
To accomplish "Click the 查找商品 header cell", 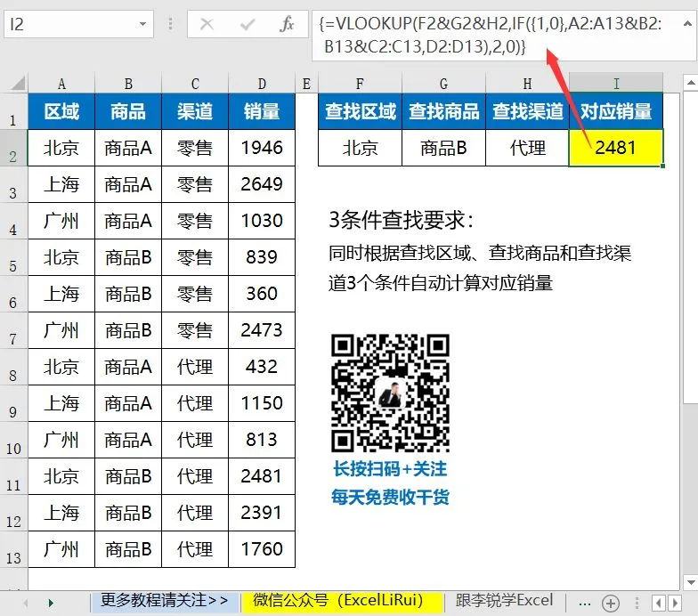I will 443,111.
